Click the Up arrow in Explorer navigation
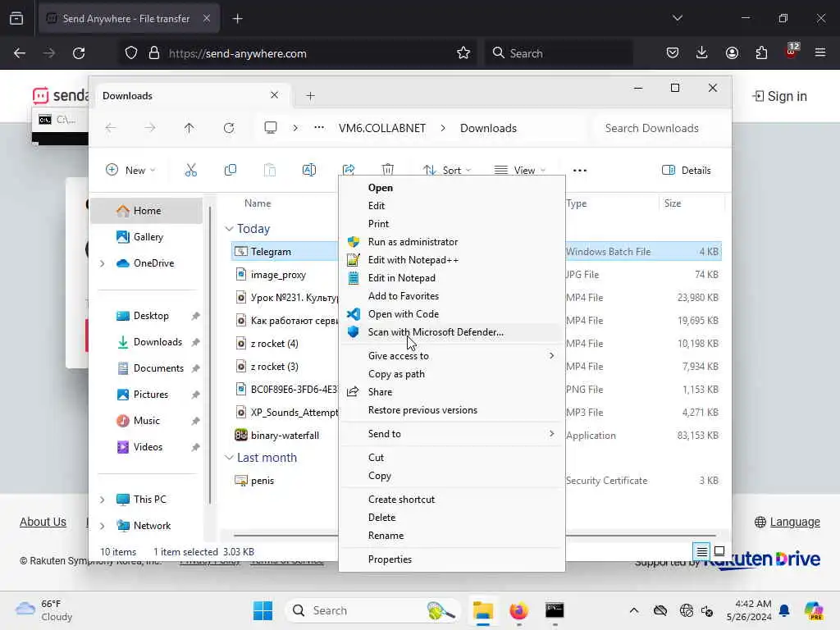 click(x=189, y=128)
